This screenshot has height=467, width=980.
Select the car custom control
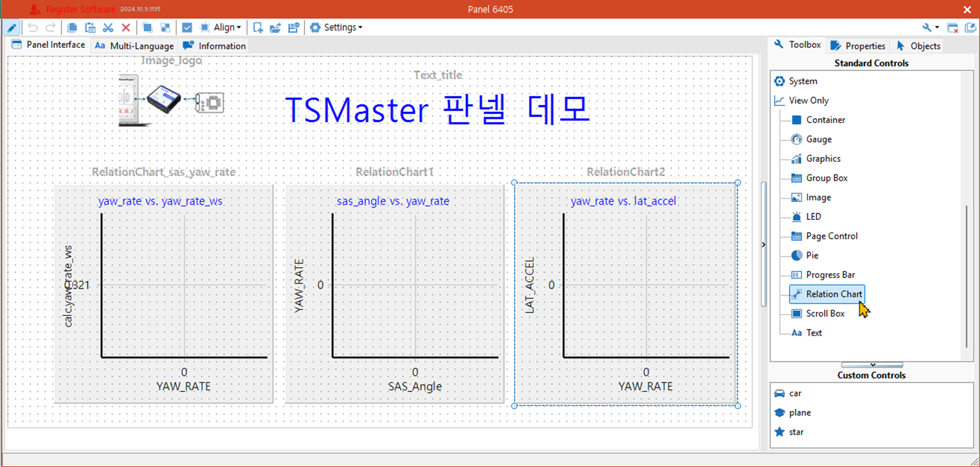tap(788, 393)
